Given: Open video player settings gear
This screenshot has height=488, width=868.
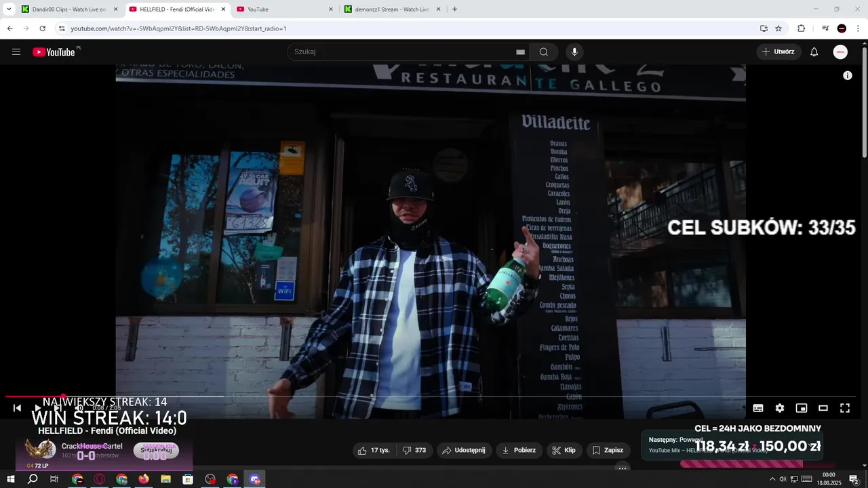Looking at the screenshot, I should coord(780,408).
